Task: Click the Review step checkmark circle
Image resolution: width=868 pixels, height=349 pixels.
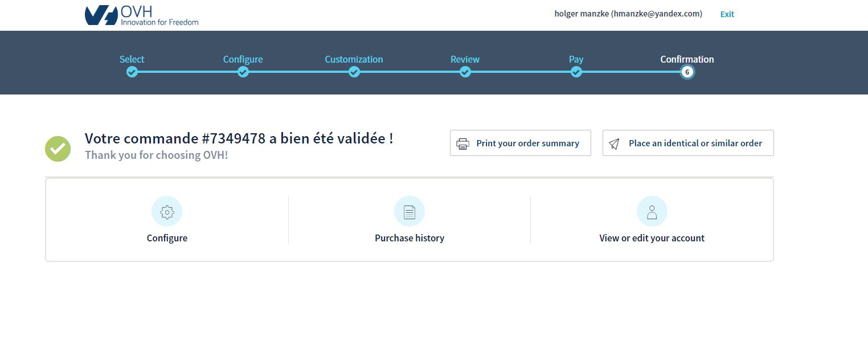Action: tap(465, 72)
